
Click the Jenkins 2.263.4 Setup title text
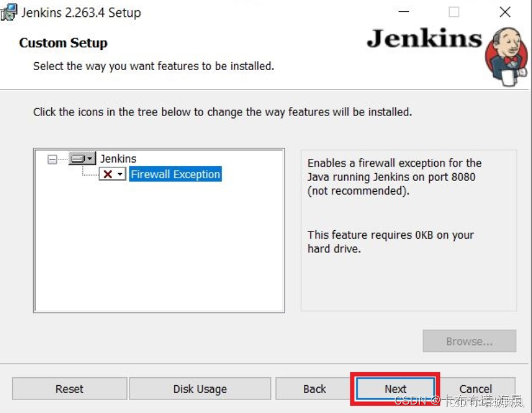coord(81,12)
